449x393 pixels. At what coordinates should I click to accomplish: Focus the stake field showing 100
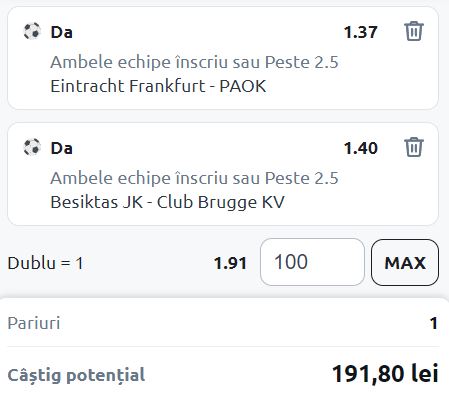coord(312,262)
